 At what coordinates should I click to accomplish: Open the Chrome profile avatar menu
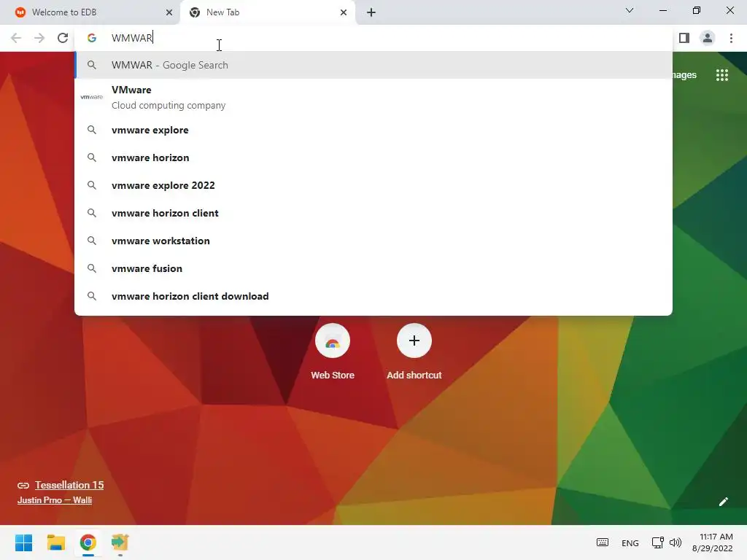coord(708,38)
